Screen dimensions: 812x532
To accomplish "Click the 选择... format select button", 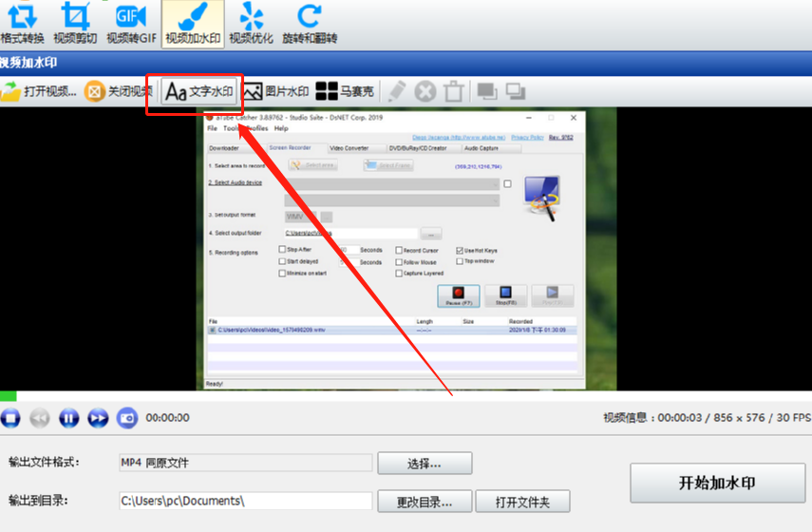I will click(425, 463).
